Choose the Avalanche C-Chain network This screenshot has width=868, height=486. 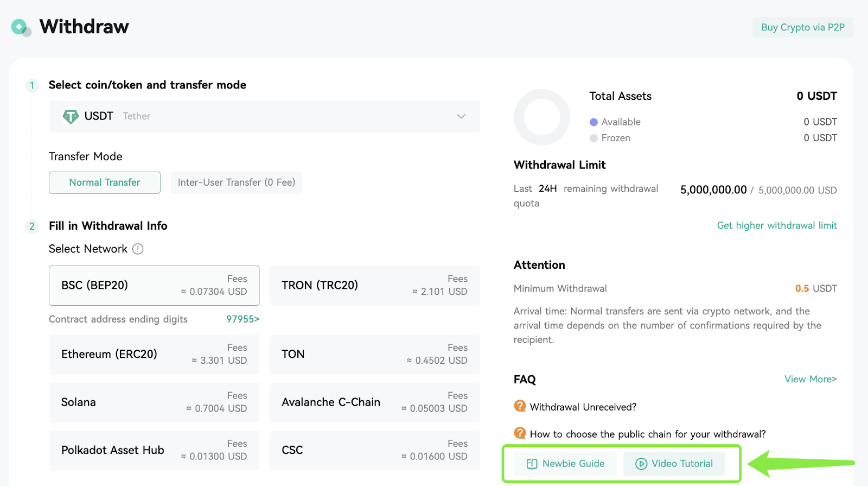375,402
